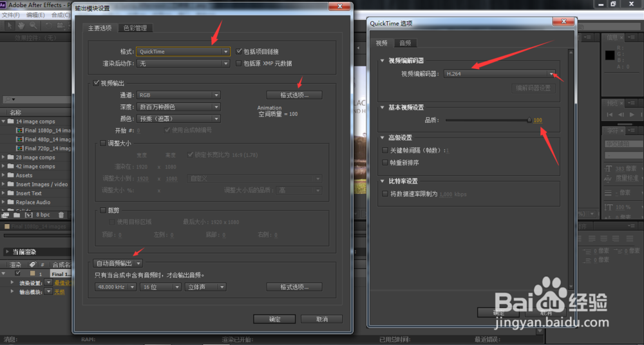
Task: Open the color premultiplied dropdown
Action: point(178,118)
